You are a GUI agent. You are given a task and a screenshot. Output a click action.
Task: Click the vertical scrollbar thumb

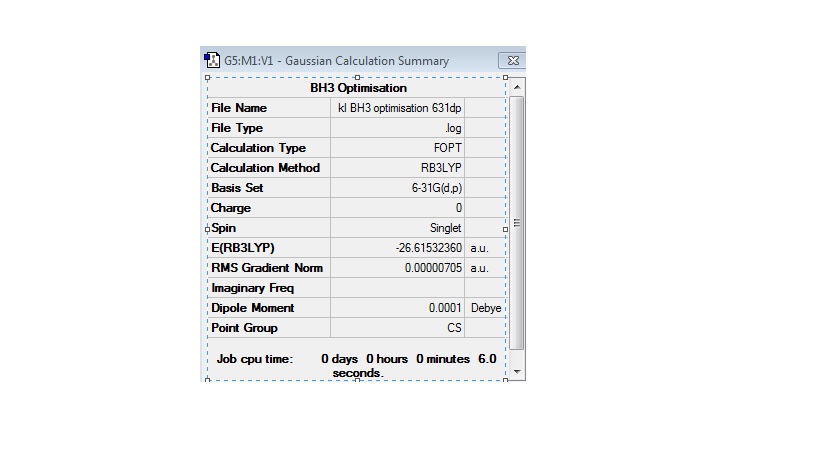[517, 223]
